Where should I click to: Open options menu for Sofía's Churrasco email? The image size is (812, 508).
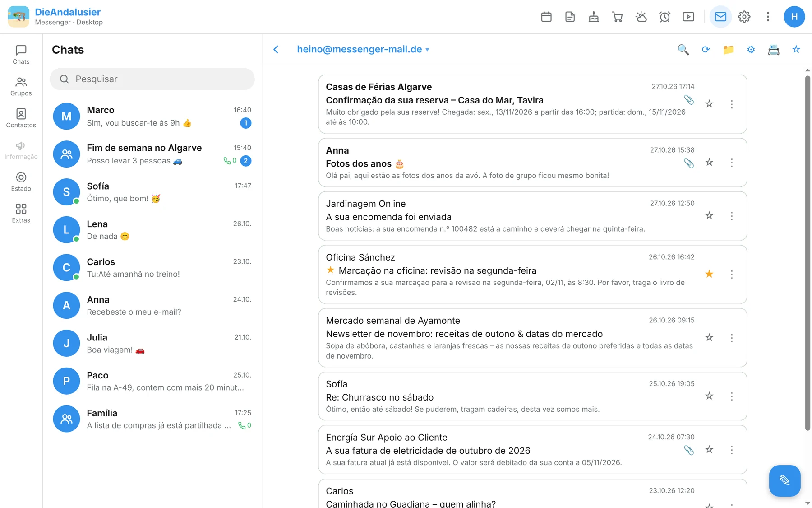tap(732, 396)
